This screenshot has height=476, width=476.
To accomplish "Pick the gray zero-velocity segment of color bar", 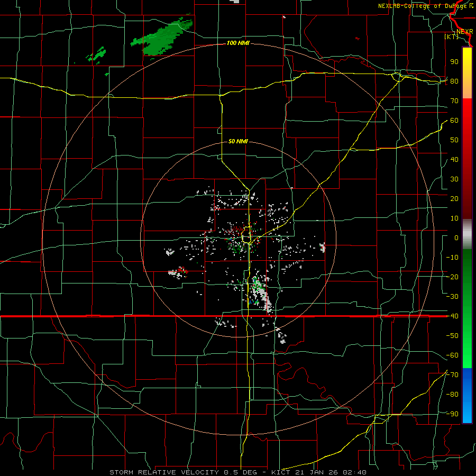I will coord(467,234).
